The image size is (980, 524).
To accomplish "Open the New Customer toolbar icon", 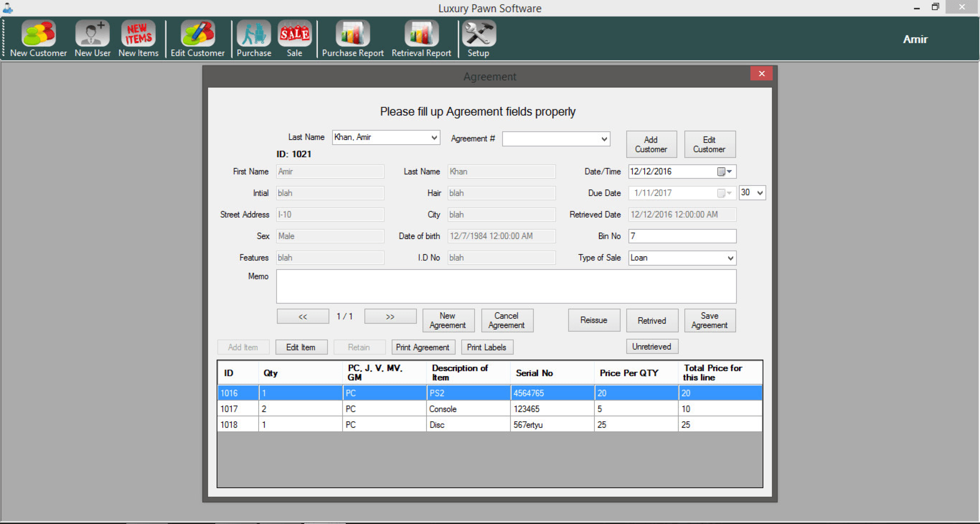I will click(38, 38).
